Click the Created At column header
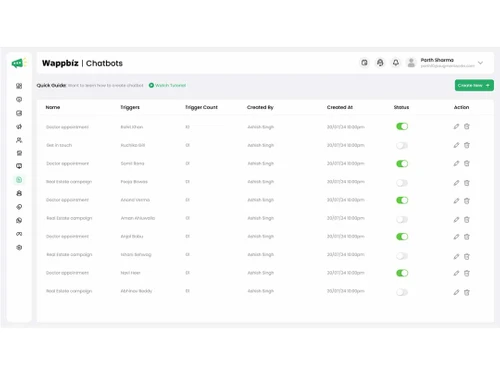Viewport: 500px width, 375px height. click(340, 107)
